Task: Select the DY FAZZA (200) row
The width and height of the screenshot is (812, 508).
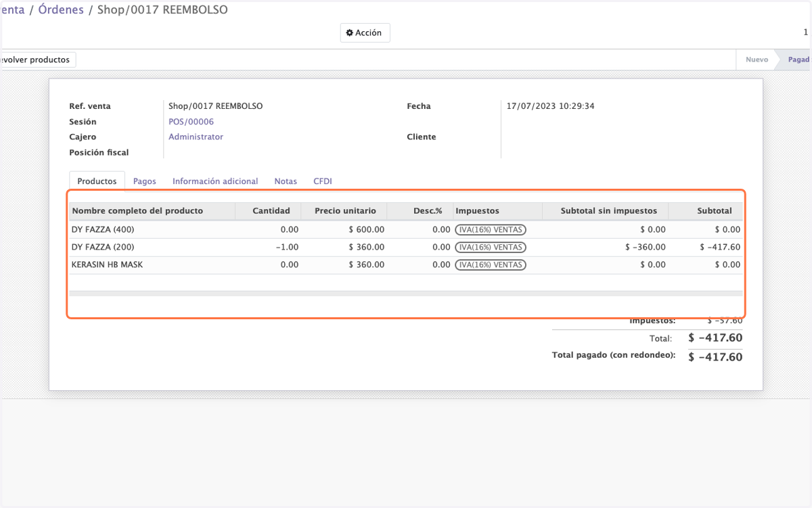Action: (x=406, y=247)
